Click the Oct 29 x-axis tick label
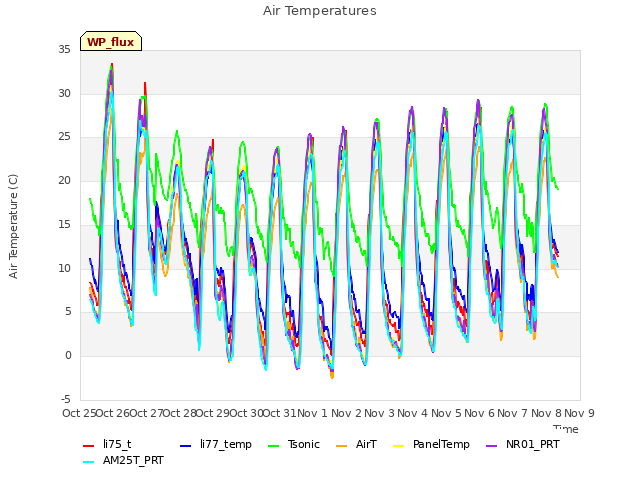640x480 pixels. (x=213, y=413)
